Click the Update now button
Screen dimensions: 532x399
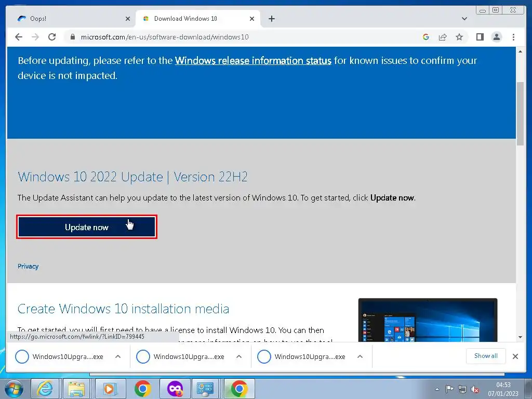(x=87, y=227)
